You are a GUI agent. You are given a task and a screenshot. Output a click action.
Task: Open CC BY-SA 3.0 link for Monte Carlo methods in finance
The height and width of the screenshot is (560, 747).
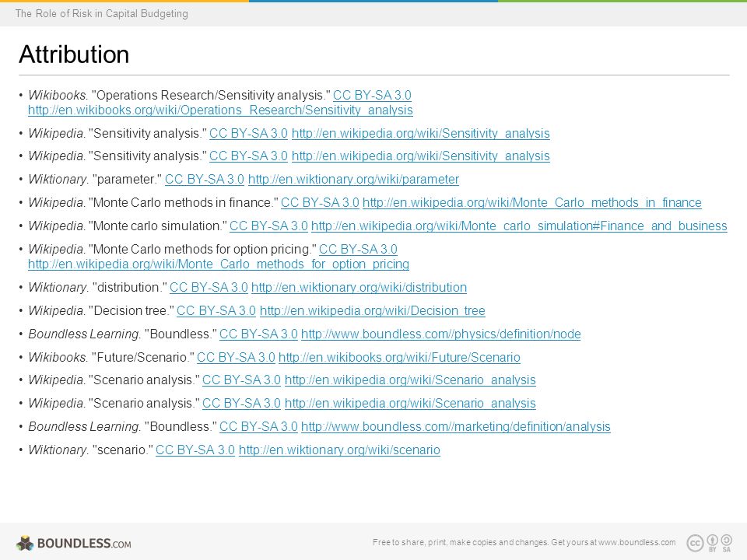(x=320, y=203)
